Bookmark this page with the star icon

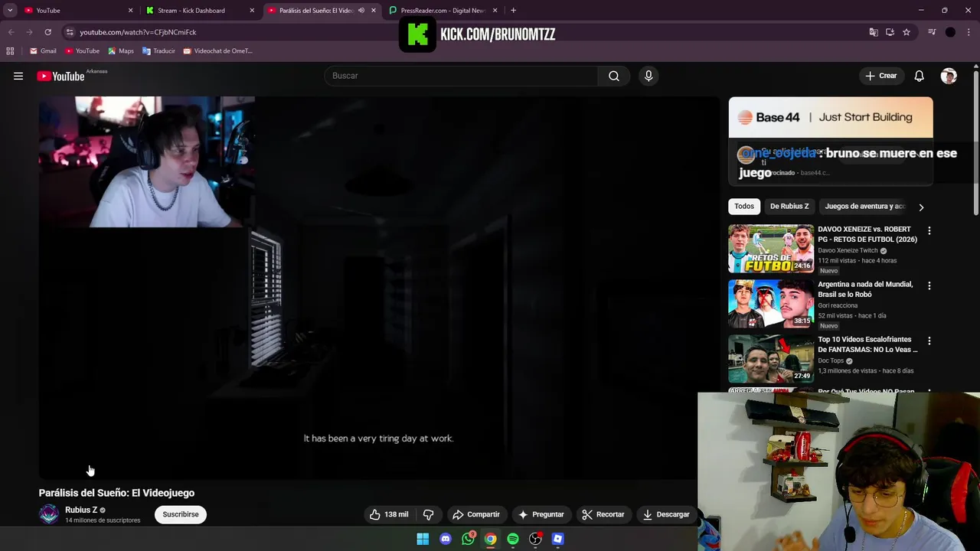[906, 32]
